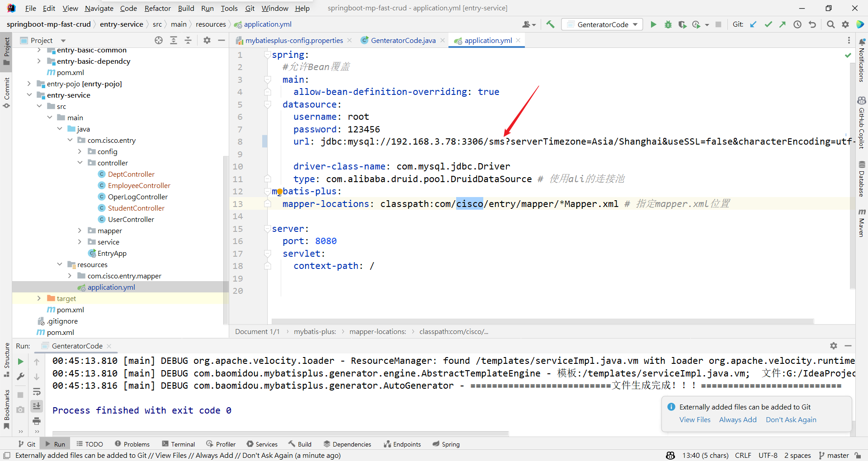Open the user account dropdown icon
The height and width of the screenshot is (461, 868).
coord(528,24)
